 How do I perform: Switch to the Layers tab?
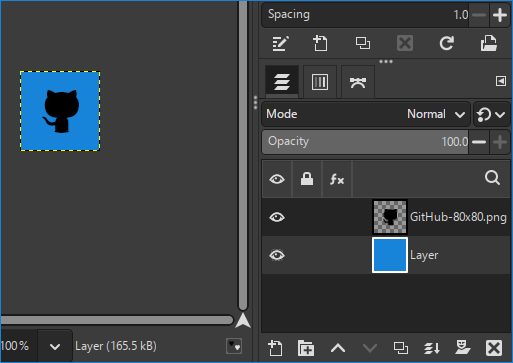282,82
